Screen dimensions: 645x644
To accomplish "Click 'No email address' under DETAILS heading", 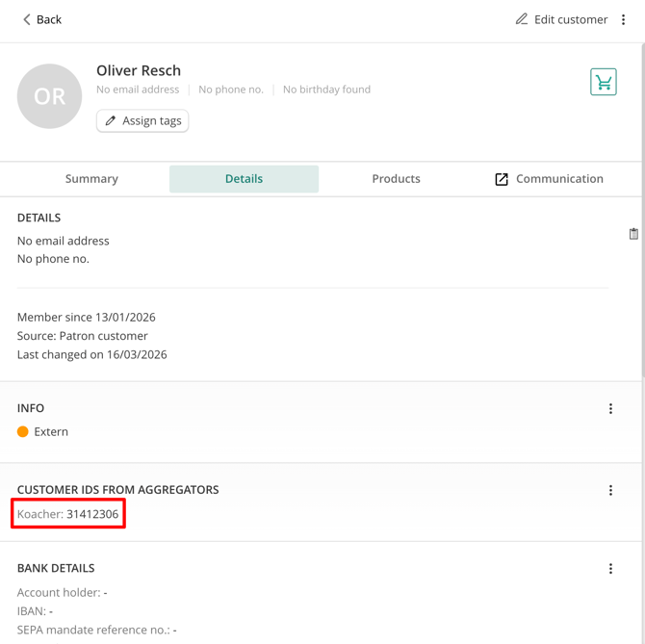I will [64, 241].
